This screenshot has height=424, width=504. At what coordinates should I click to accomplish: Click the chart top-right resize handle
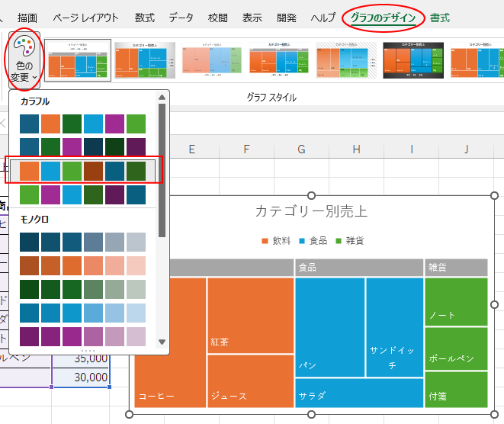pyautogui.click(x=495, y=195)
